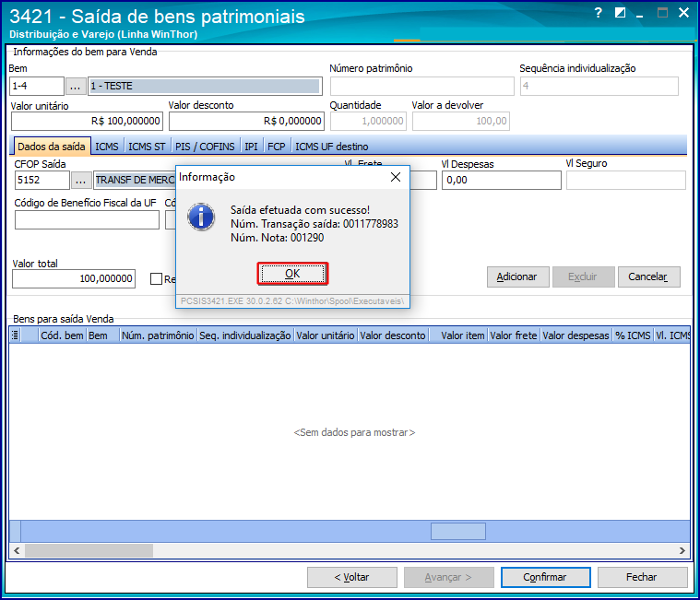The width and height of the screenshot is (700, 600).
Task: Click the Bem column header in grid
Action: [102, 335]
